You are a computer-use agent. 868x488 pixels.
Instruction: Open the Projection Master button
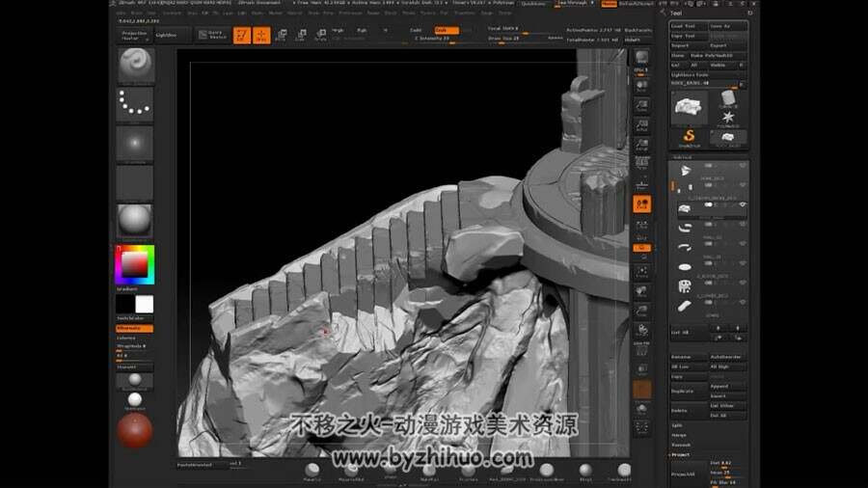[134, 36]
